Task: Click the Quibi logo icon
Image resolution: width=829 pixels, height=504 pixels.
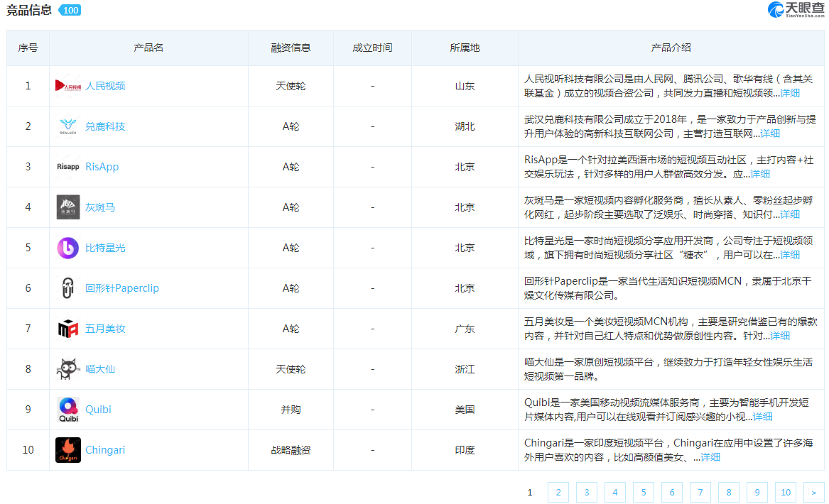Action: [68, 410]
